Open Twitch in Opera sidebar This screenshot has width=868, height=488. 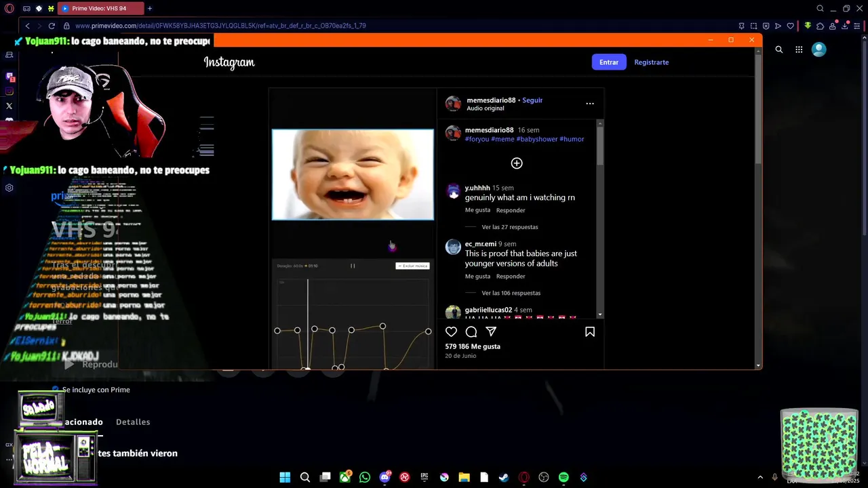coord(9,77)
